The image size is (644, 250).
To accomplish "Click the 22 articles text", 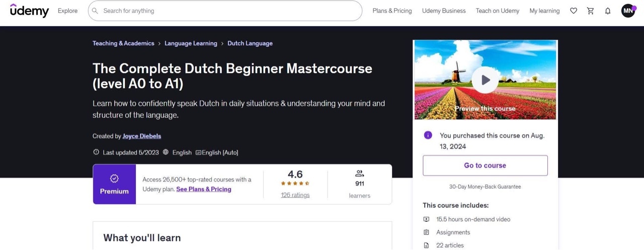I will point(450,245).
